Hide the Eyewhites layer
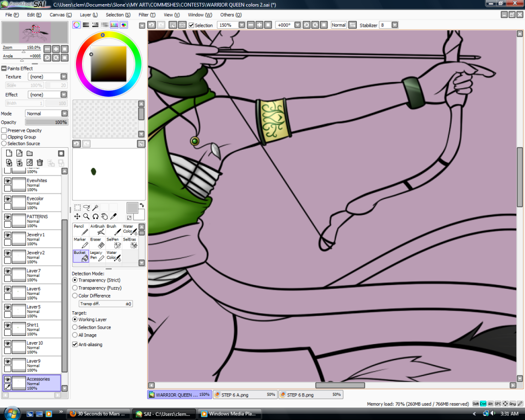The width and height of the screenshot is (525, 420). click(7, 181)
